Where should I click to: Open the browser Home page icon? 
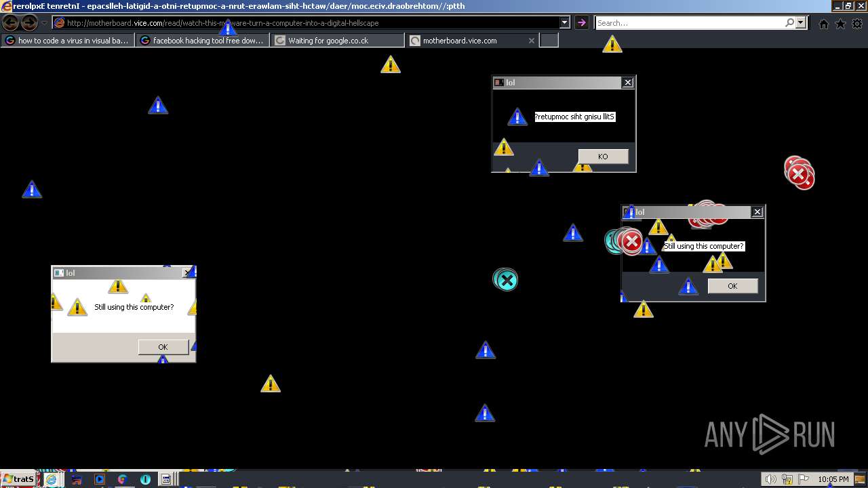824,24
